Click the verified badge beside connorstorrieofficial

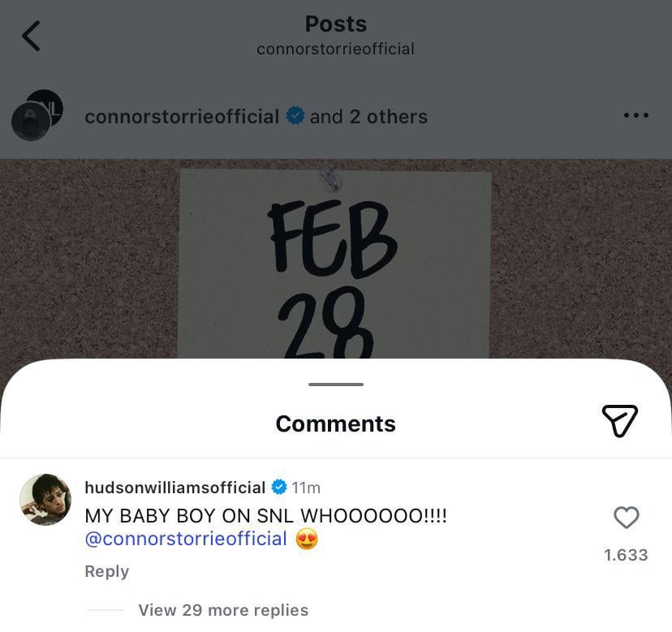(x=295, y=116)
